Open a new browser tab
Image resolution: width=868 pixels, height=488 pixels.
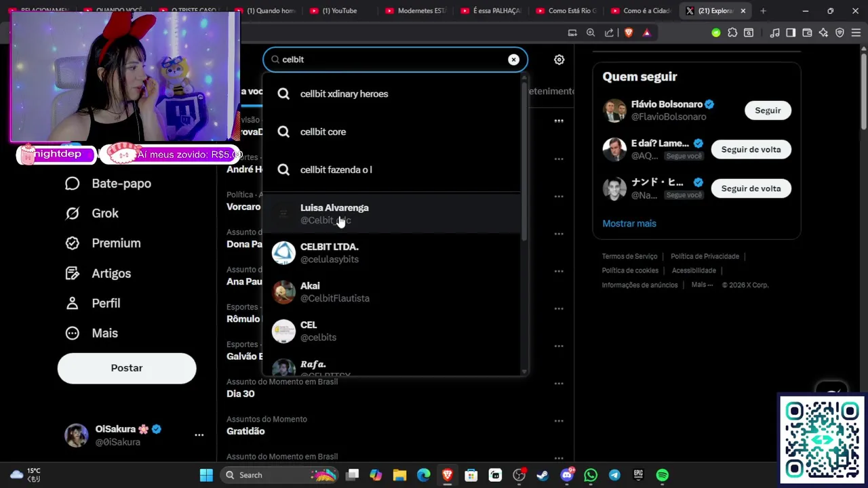coord(763,11)
